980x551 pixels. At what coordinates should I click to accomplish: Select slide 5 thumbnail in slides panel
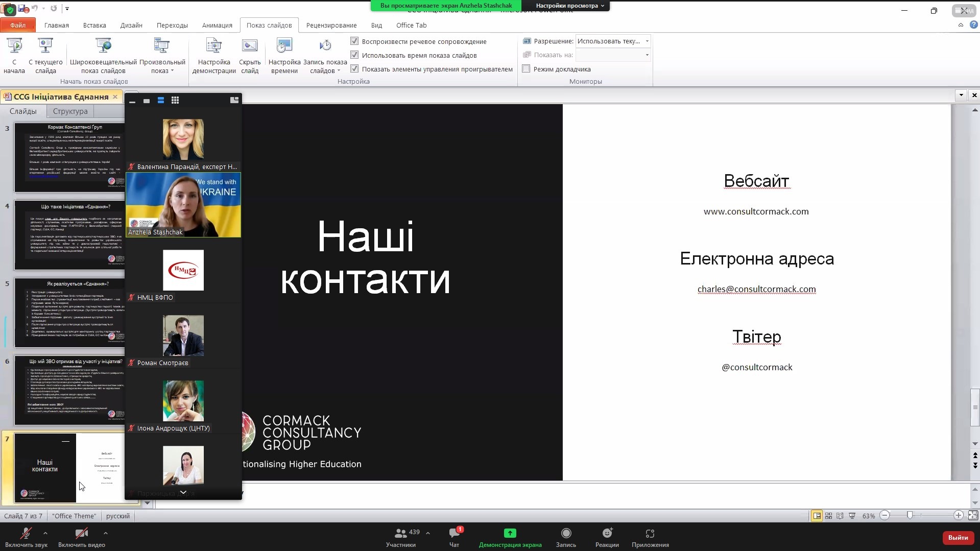69,313
